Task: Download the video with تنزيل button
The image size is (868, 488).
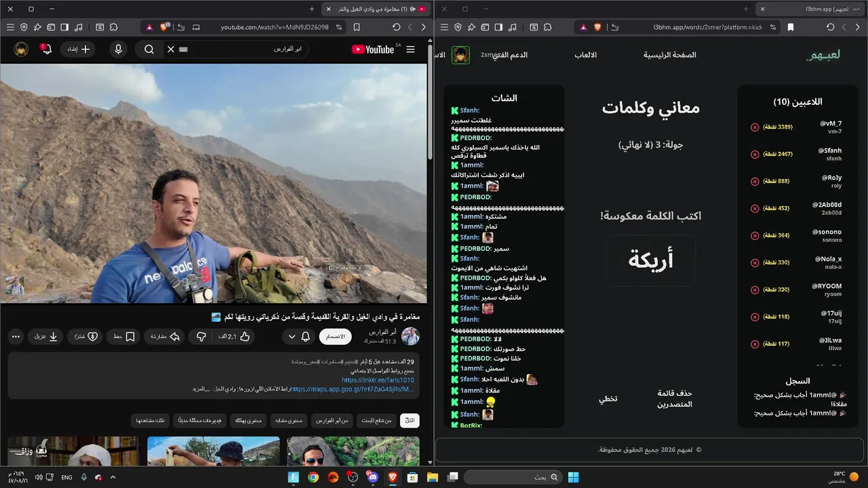Action: [45, 336]
